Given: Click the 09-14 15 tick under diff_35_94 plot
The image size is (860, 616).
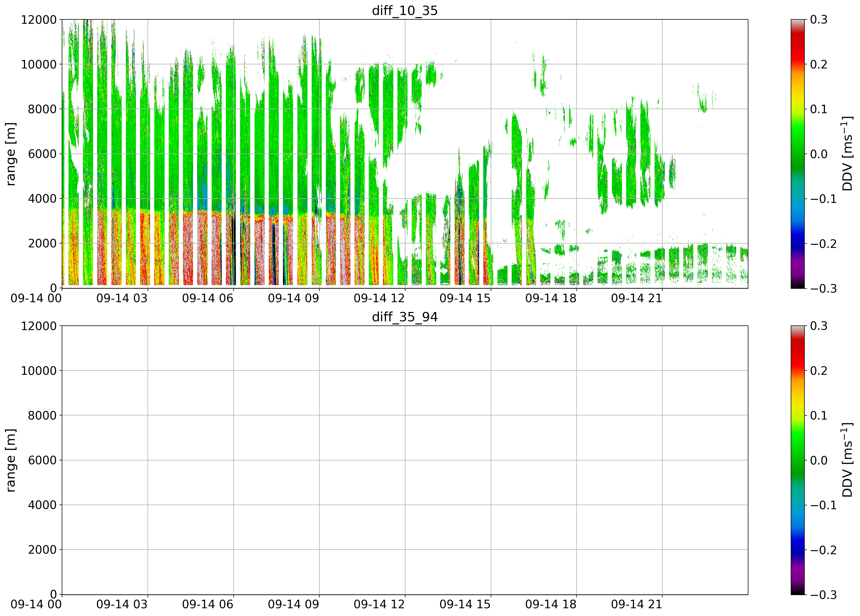Looking at the screenshot, I should pos(465,605).
